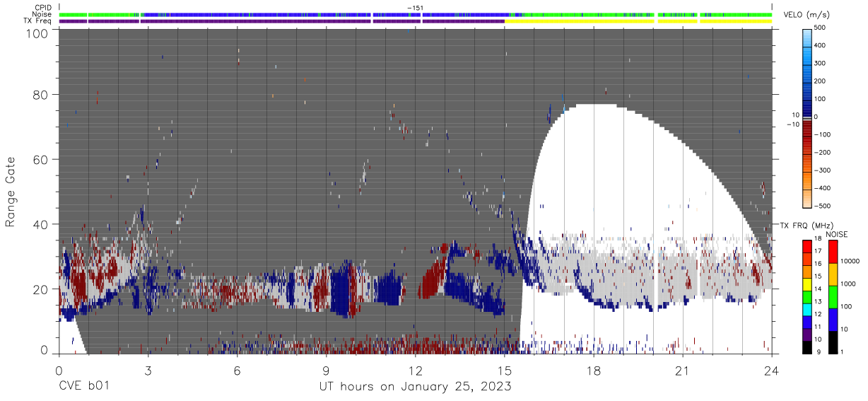This screenshot has height=401, width=868.
Task: Click the 1000 tick on the NOISE legend
Action: (848, 285)
